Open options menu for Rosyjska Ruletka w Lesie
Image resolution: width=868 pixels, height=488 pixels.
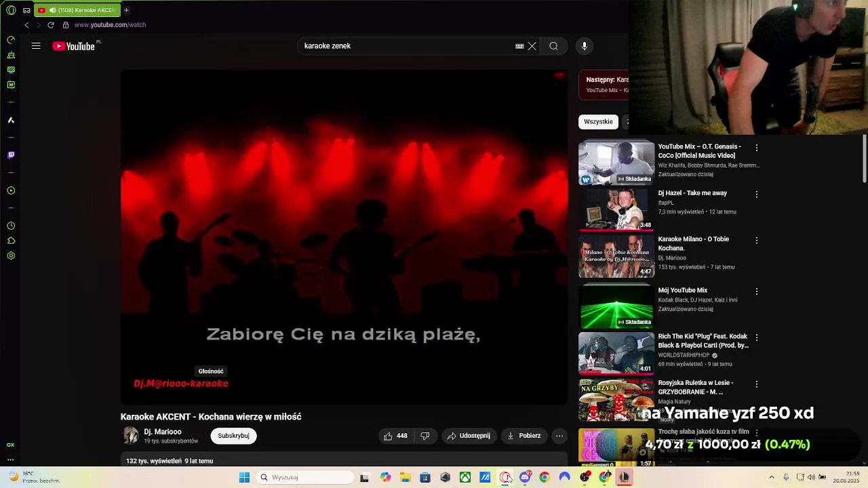click(757, 384)
